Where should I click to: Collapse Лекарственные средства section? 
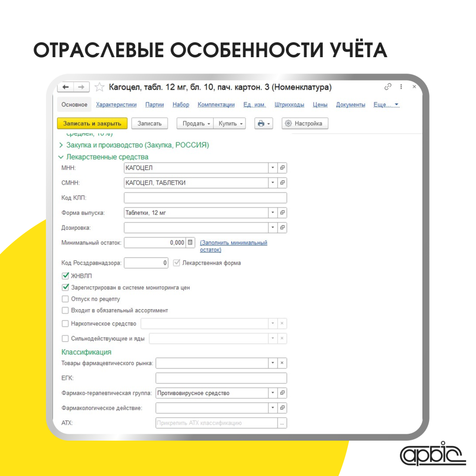click(x=61, y=157)
